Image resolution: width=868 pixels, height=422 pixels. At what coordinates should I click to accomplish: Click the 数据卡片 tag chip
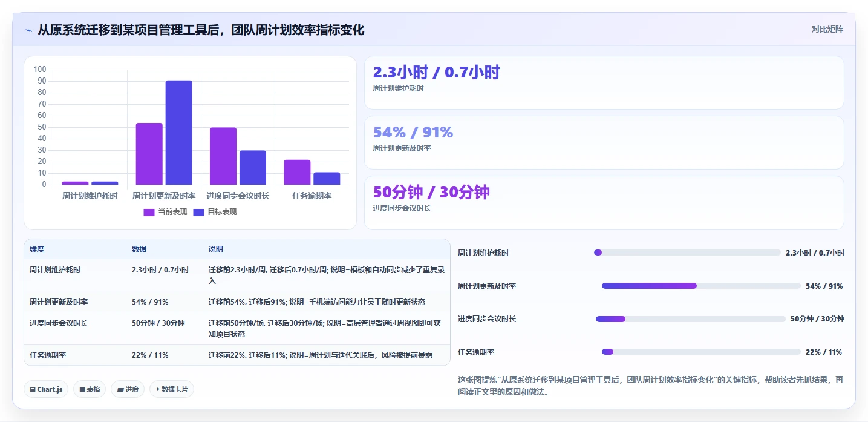click(172, 389)
